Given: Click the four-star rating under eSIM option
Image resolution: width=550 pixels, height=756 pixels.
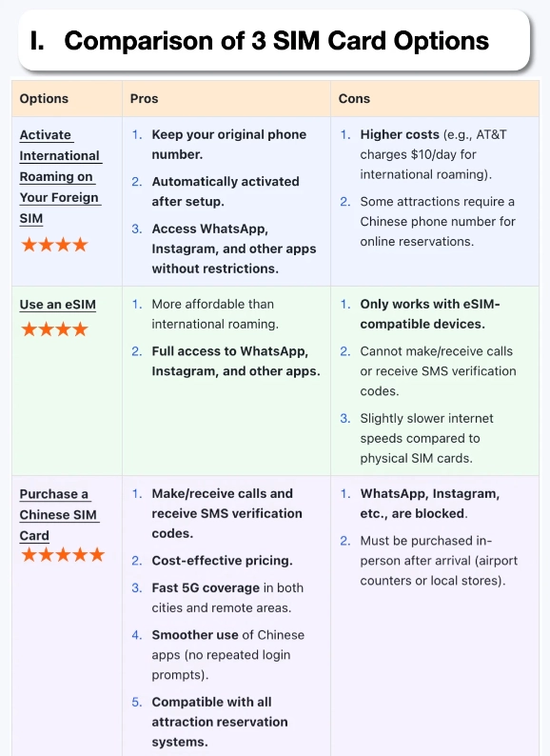Looking at the screenshot, I should coord(54,329).
